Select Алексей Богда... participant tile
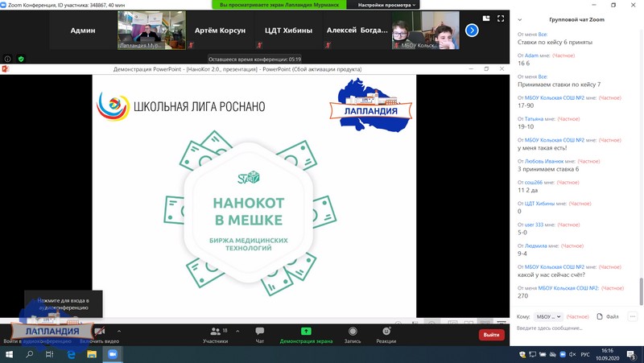Screen dimensions: 644x363 pos(357,31)
